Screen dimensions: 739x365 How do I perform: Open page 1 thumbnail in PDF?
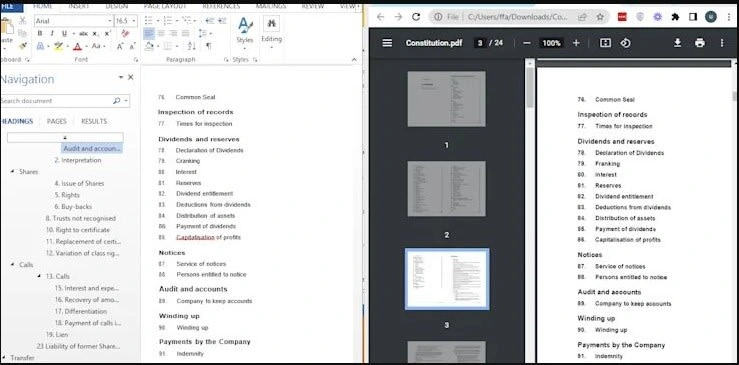coord(446,99)
